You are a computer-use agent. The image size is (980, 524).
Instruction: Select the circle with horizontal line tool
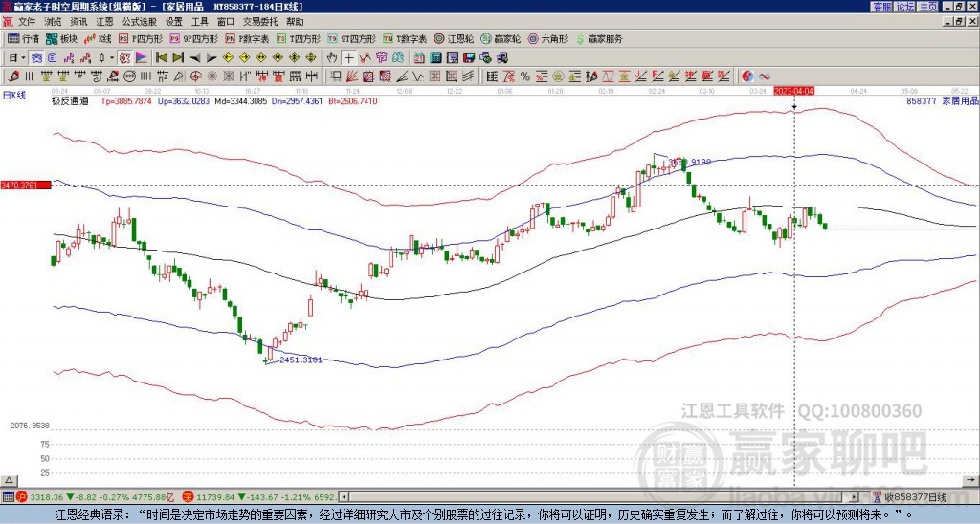point(129,76)
